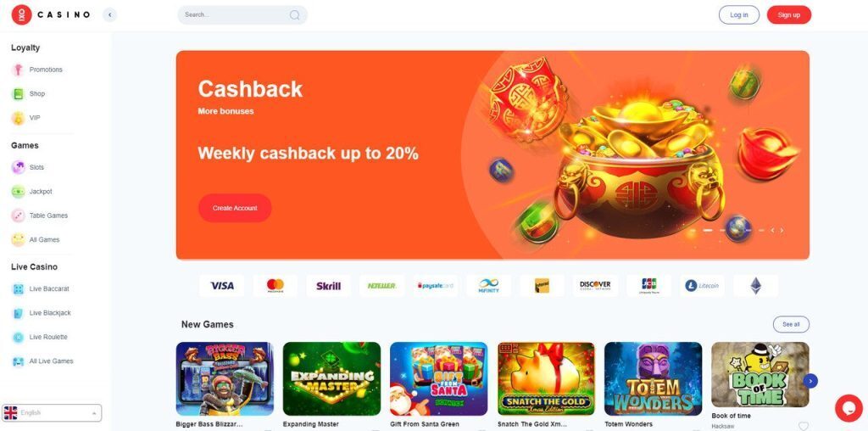868x431 pixels.
Task: Open the Totem Wonders game thumbnail
Action: [654, 379]
